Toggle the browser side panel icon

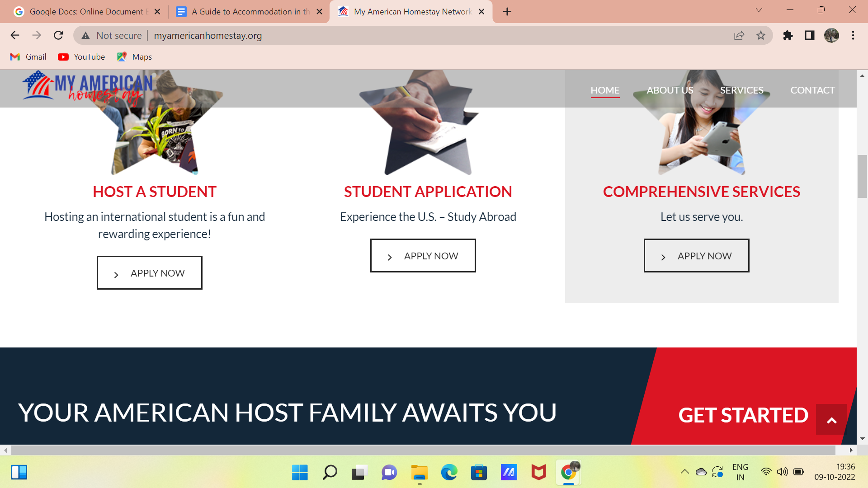coord(810,35)
